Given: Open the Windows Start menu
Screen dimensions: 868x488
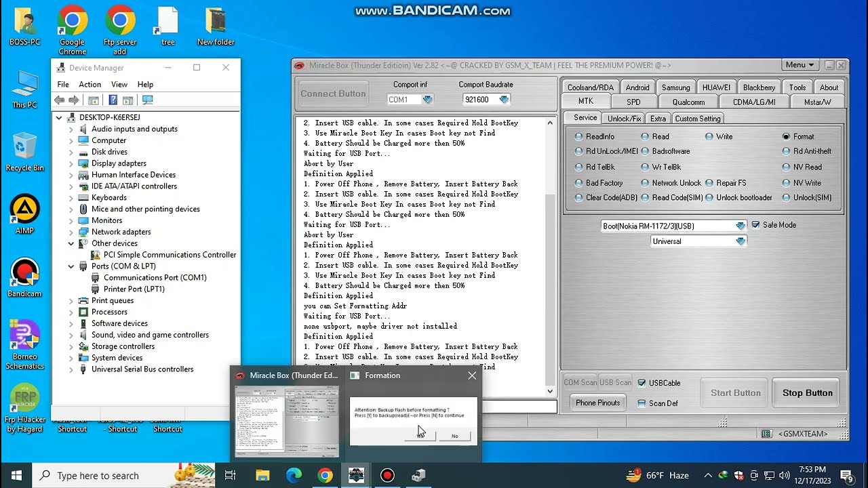Looking at the screenshot, I should 16,475.
